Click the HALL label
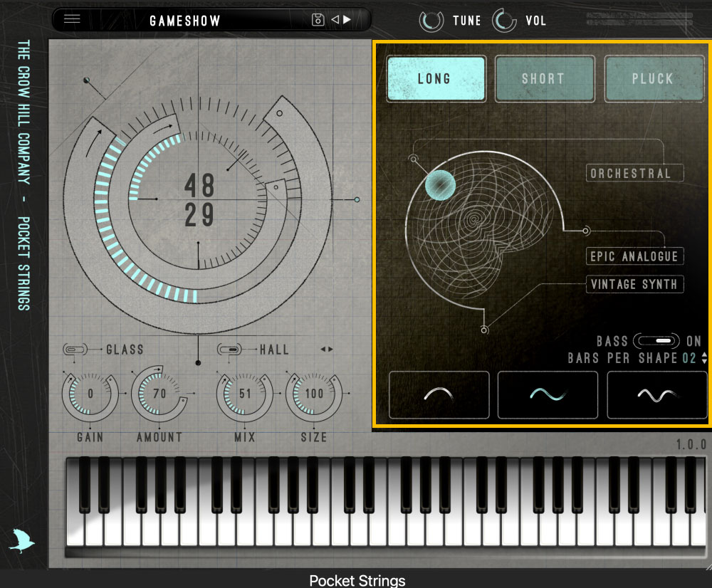 click(274, 350)
